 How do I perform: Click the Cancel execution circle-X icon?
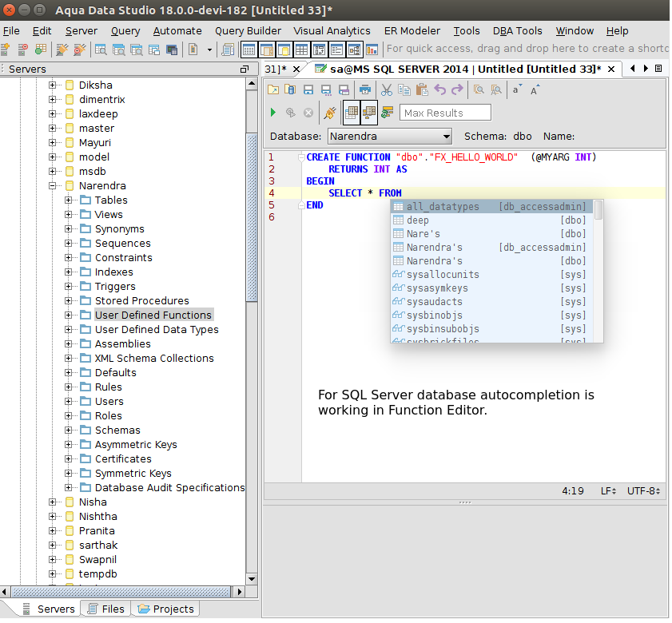click(308, 113)
